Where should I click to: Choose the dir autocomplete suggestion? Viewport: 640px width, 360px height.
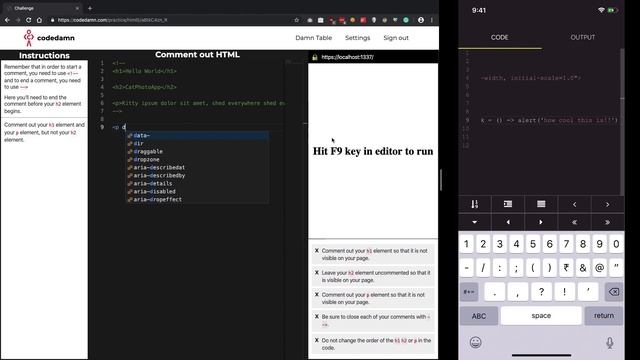(197, 143)
